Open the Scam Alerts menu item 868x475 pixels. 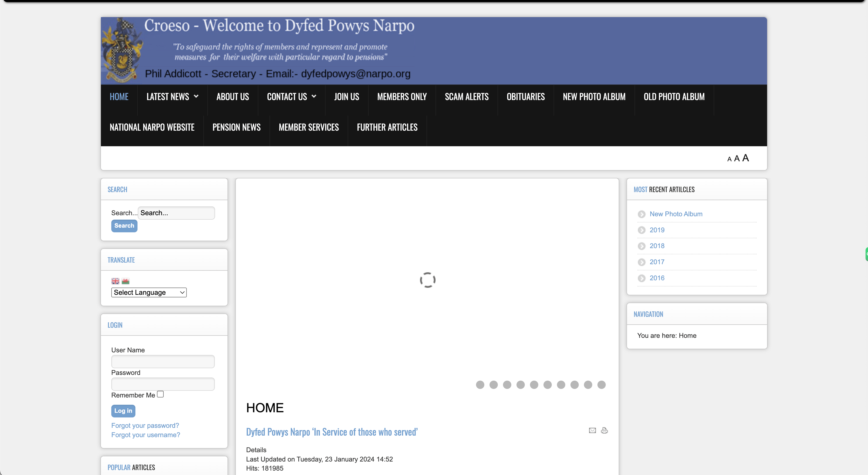pyautogui.click(x=467, y=97)
